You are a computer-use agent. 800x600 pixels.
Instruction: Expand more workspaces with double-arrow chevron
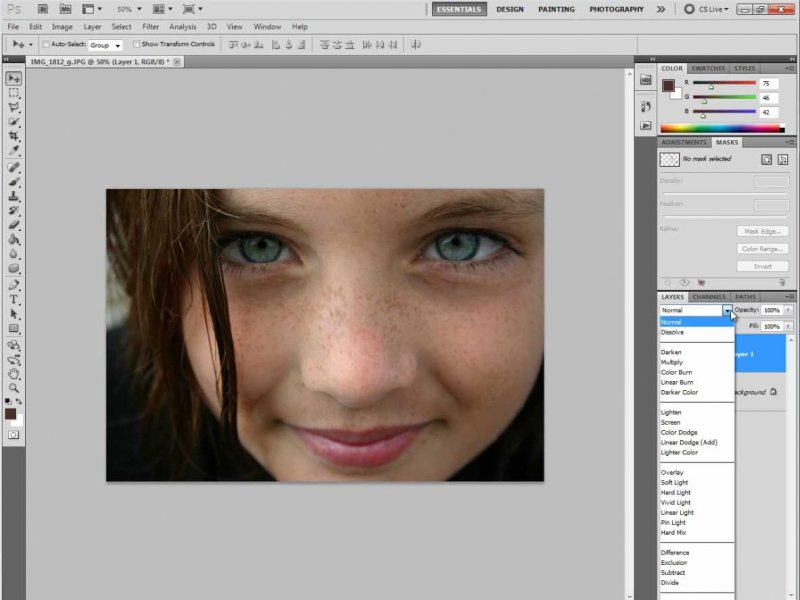(x=661, y=9)
